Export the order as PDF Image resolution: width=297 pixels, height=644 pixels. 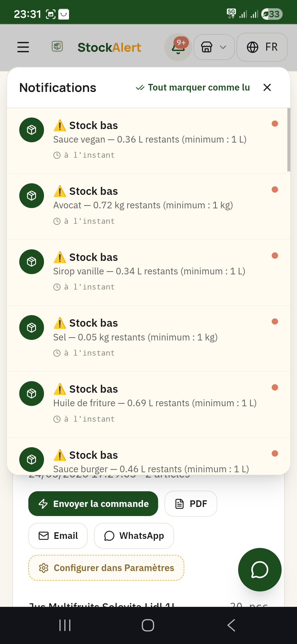coord(191,504)
